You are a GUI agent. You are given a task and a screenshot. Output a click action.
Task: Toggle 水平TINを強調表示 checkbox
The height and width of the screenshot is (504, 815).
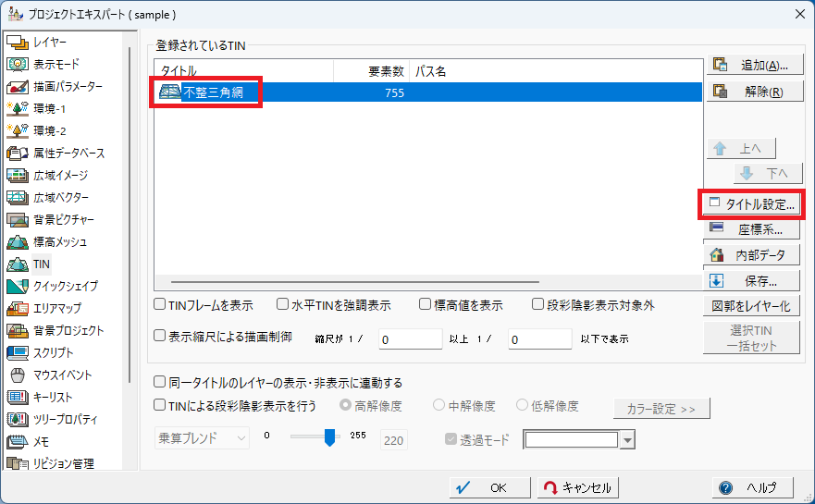(x=282, y=304)
